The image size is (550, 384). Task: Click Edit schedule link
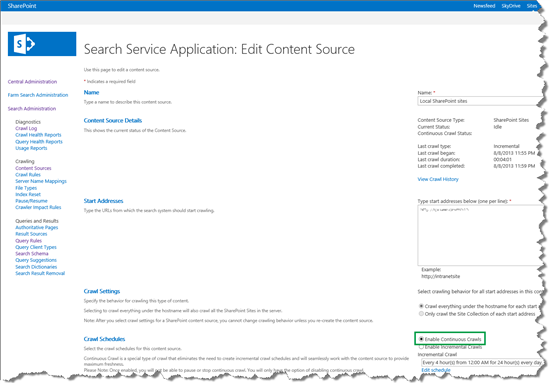436,370
